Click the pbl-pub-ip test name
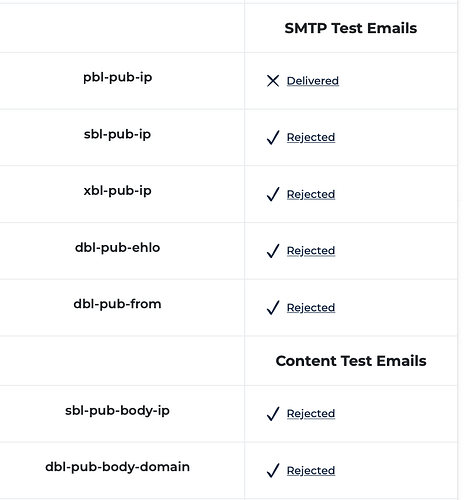This screenshot has height=500, width=468. tap(118, 78)
